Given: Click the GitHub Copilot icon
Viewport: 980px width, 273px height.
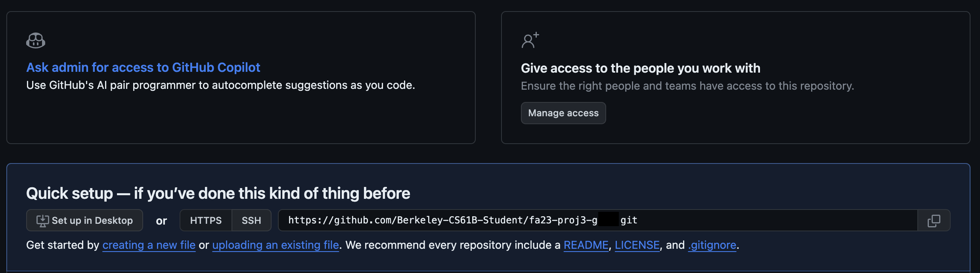Looking at the screenshot, I should tap(36, 40).
